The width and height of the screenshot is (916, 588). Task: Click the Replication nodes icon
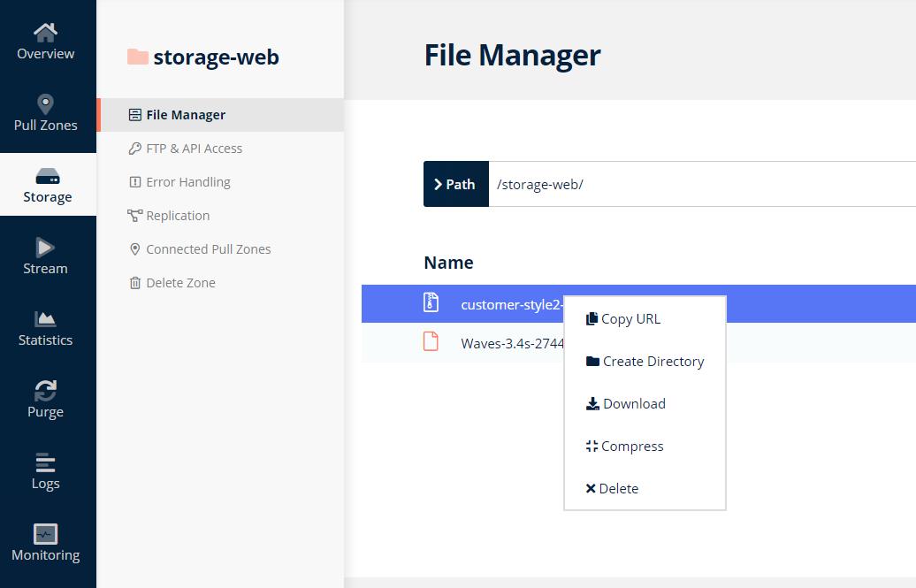tap(135, 216)
